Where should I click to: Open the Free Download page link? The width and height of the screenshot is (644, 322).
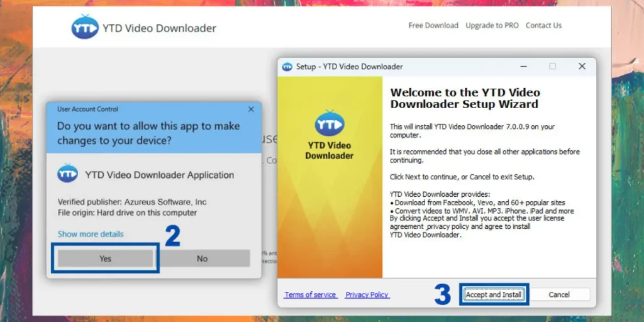[433, 25]
